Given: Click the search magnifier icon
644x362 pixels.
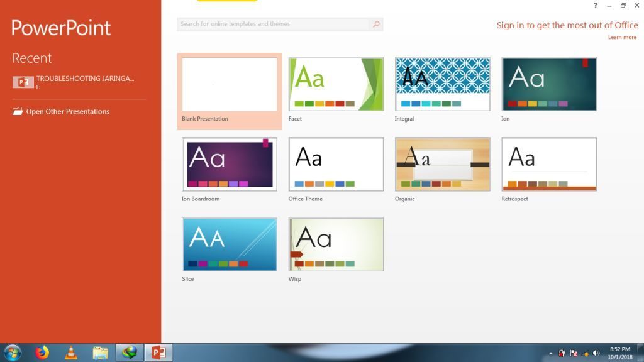Looking at the screenshot, I should [376, 25].
